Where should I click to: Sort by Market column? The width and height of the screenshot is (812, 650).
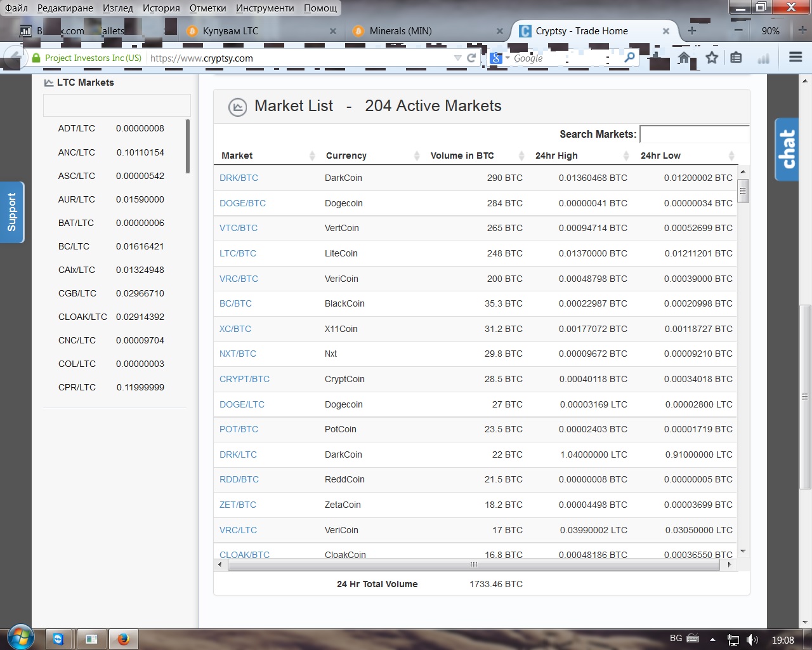coord(268,156)
